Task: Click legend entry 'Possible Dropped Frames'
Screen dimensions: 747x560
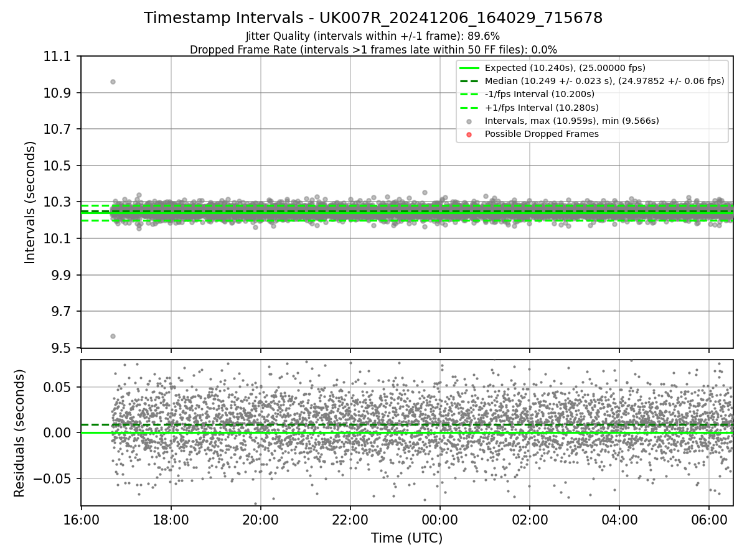Action: [542, 134]
